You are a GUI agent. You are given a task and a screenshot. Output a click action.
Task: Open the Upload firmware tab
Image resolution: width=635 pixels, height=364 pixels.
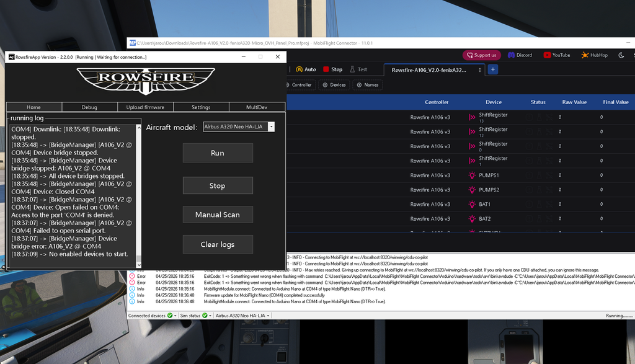click(x=145, y=107)
